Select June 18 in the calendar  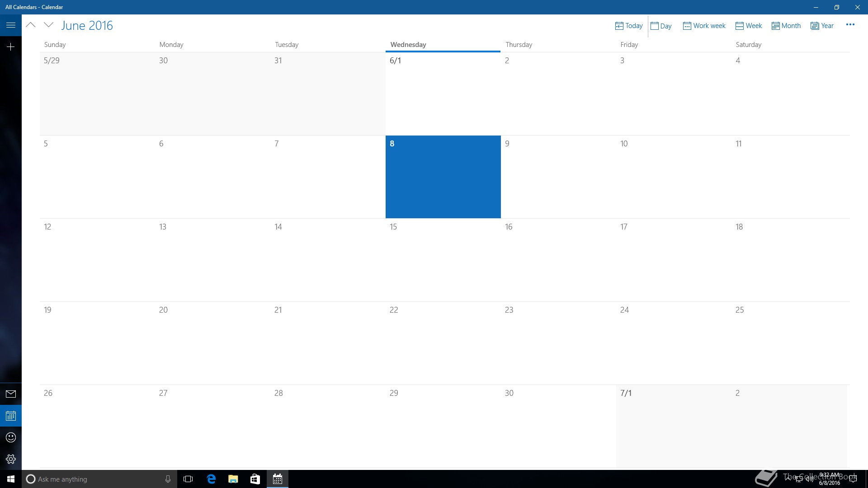click(x=790, y=260)
